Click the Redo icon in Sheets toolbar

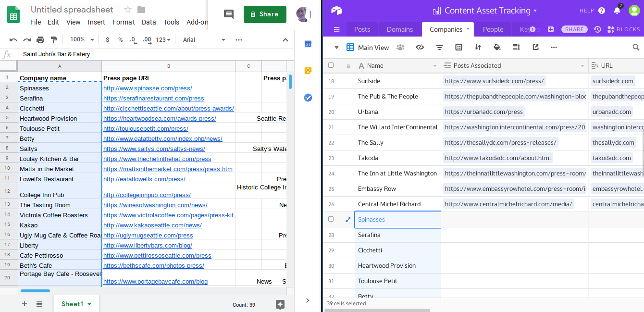[27, 40]
